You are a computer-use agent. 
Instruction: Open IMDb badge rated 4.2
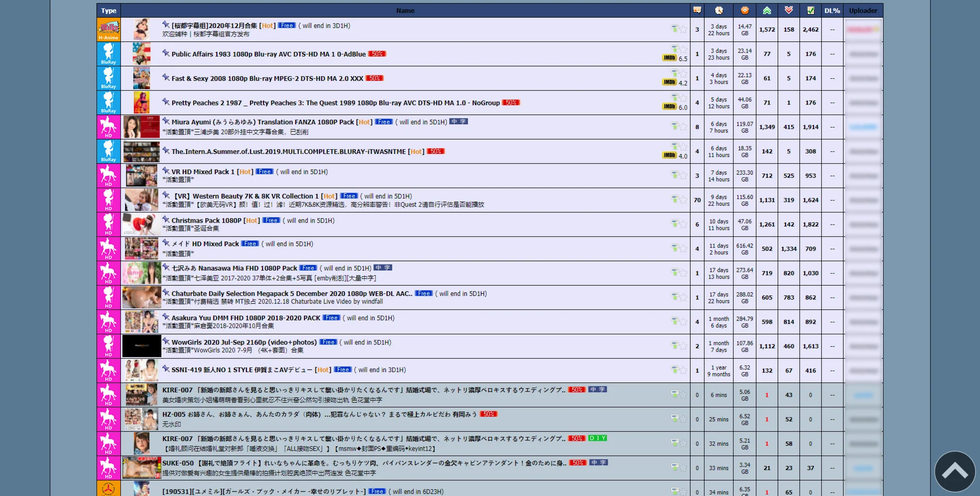pyautogui.click(x=669, y=82)
